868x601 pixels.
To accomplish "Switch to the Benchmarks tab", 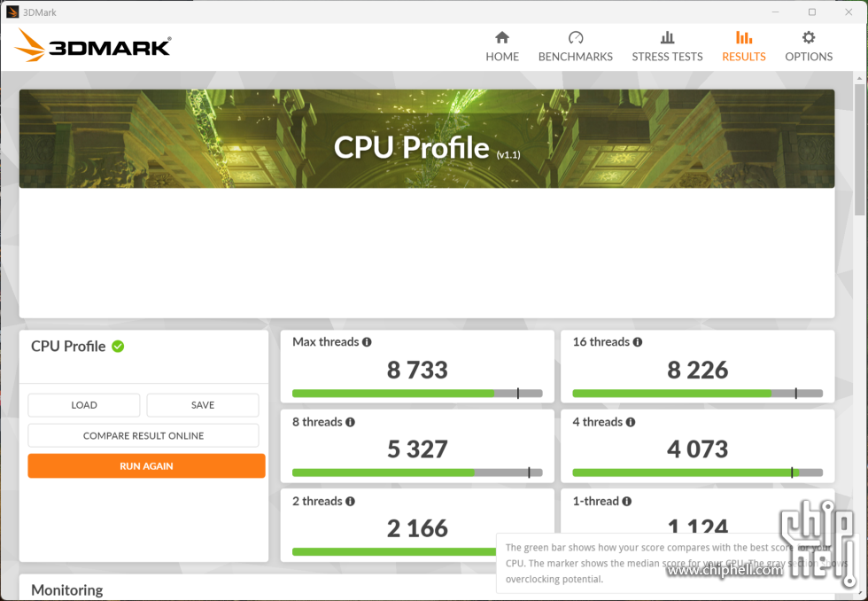I will tap(575, 46).
